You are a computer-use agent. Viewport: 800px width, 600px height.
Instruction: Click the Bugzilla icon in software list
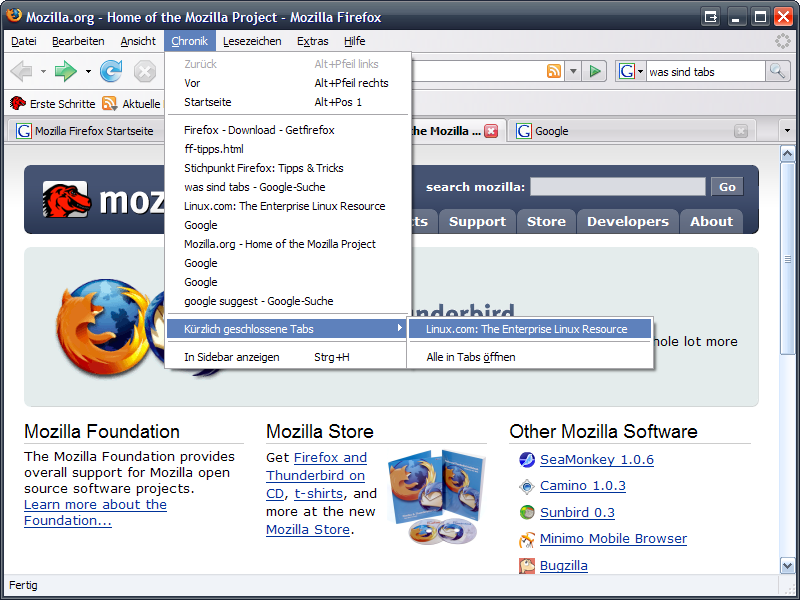(527, 566)
